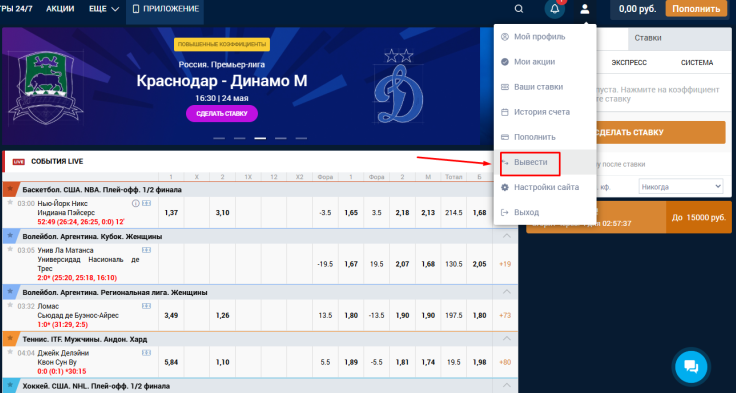Open the notifications bell icon
Viewport: 736px width, 393px height.
tap(555, 9)
